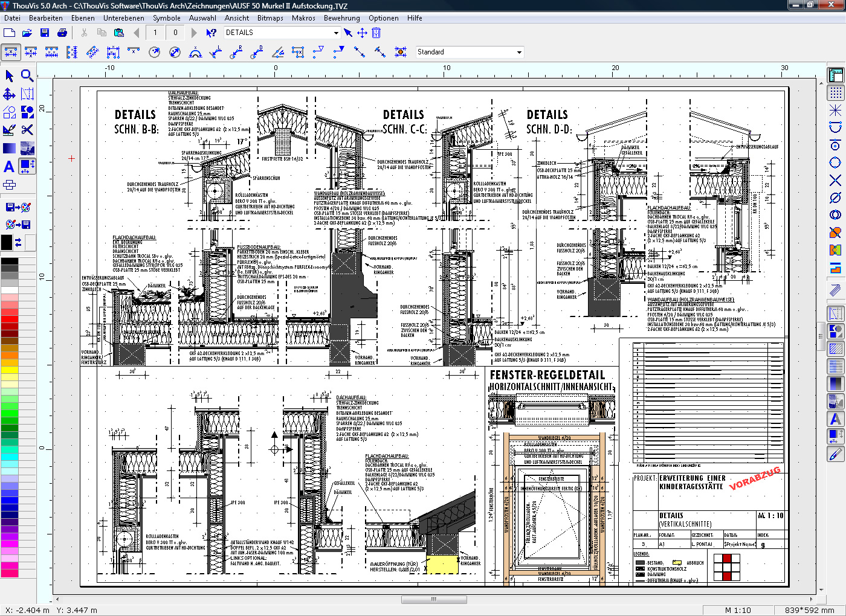This screenshot has height=616, width=846.
Task: Select the magnifier zoom tool
Action: 27,75
